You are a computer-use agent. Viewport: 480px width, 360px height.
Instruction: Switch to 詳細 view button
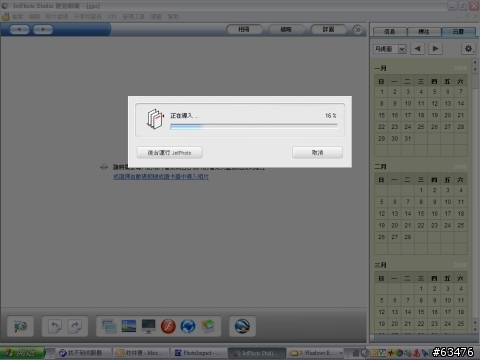coord(328,30)
